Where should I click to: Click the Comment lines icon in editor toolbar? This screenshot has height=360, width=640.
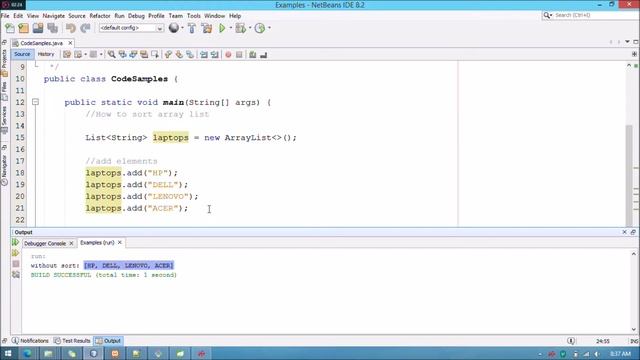pos(253,55)
